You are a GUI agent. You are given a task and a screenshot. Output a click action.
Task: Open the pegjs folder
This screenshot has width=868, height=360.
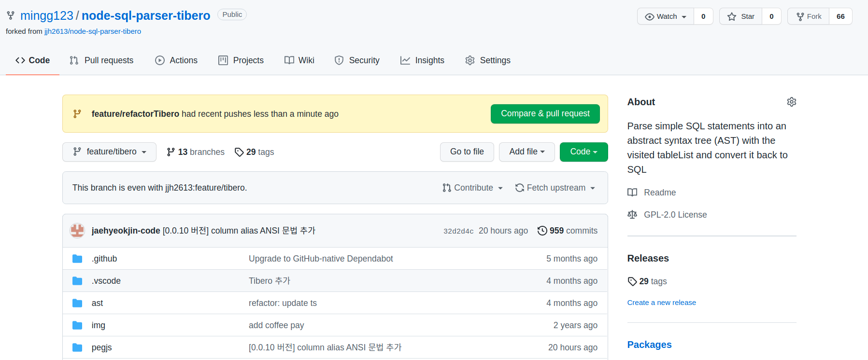[102, 347]
